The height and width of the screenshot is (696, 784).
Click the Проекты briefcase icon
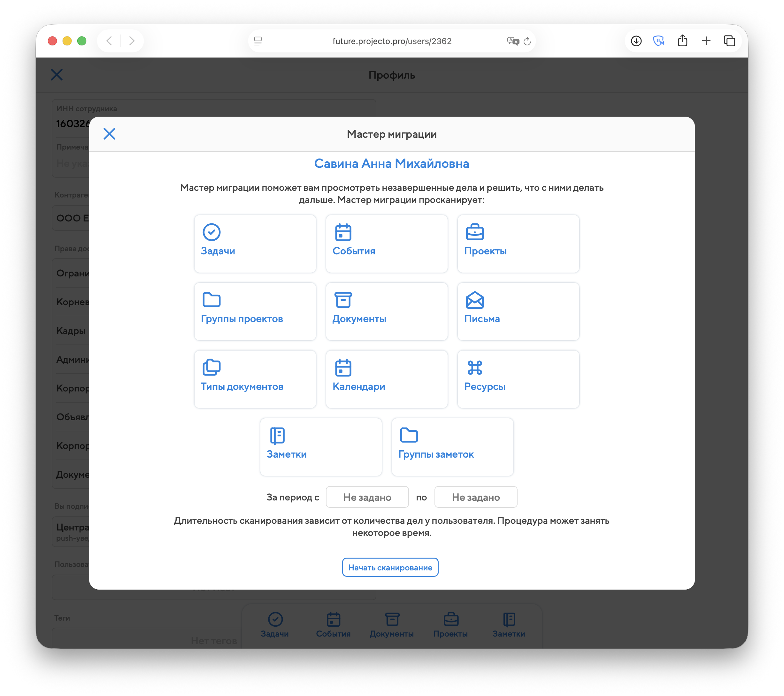(x=474, y=232)
